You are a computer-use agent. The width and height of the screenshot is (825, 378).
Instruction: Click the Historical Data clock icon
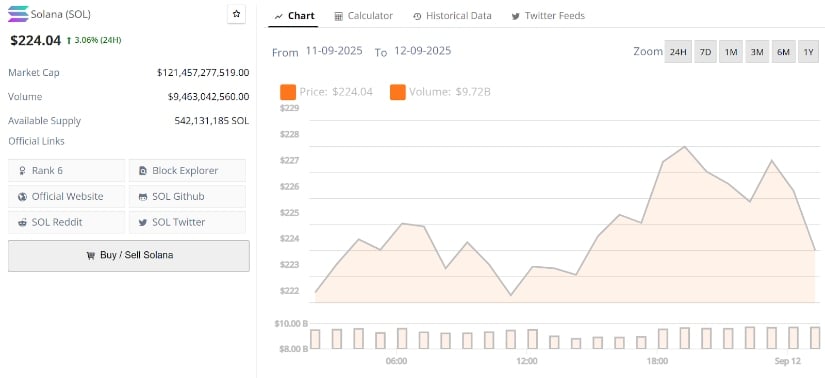tap(417, 16)
